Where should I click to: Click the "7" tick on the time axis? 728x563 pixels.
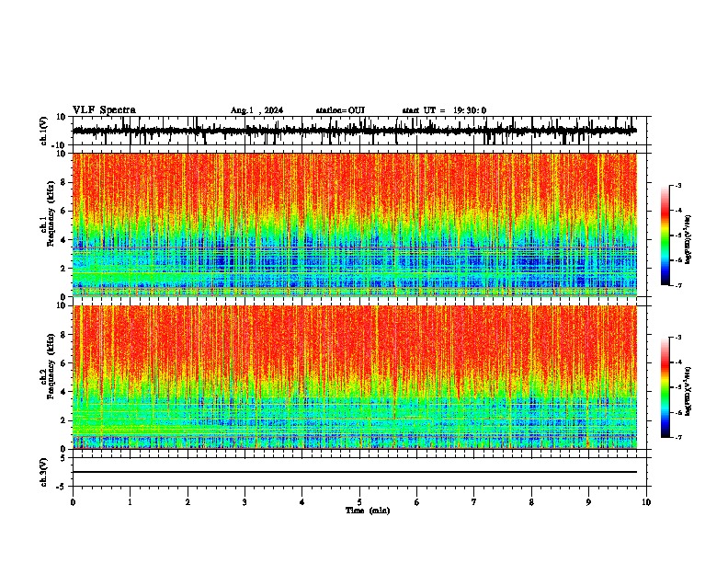[474, 502]
